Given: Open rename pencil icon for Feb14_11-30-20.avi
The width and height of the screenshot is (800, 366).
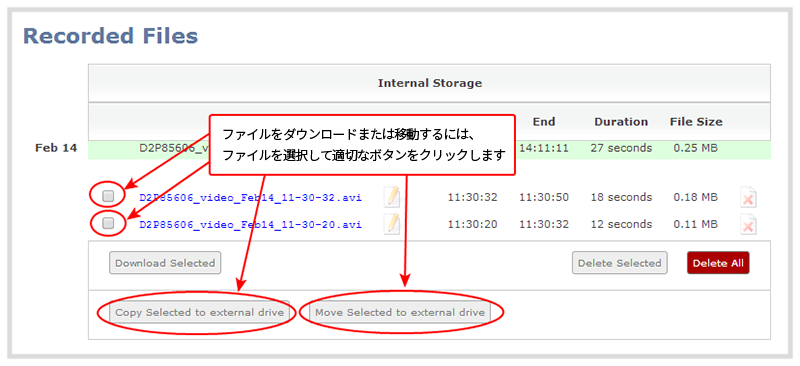Looking at the screenshot, I should point(392,224).
